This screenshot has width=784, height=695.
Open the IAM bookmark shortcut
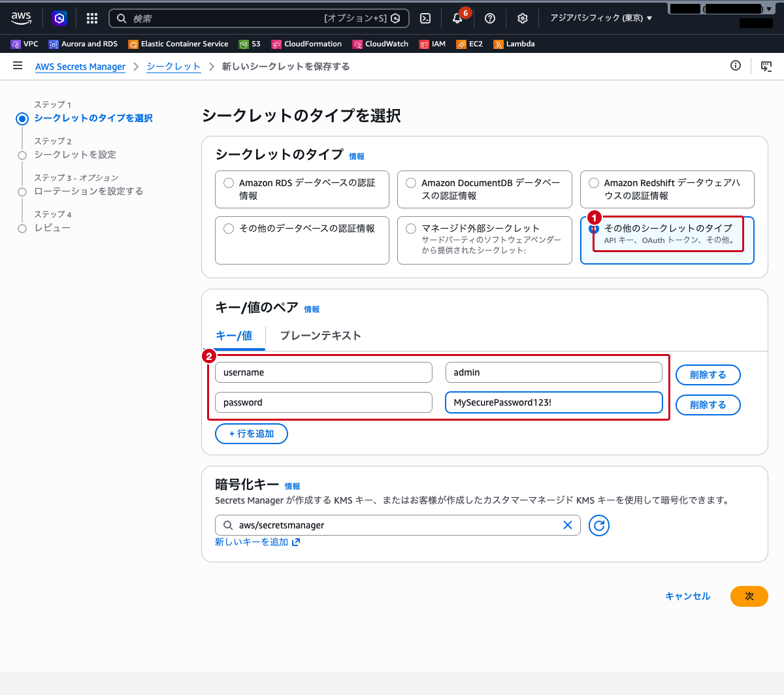pos(433,44)
